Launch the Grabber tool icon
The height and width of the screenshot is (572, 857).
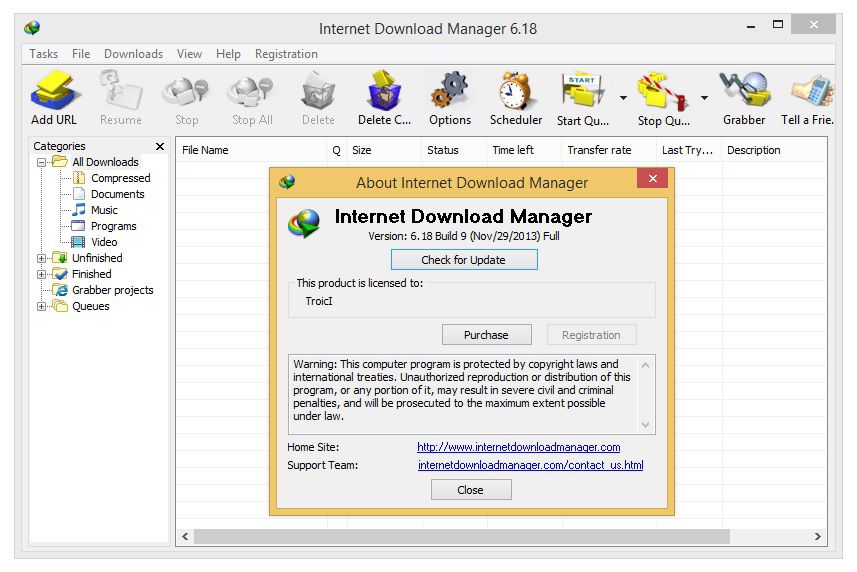pyautogui.click(x=744, y=91)
